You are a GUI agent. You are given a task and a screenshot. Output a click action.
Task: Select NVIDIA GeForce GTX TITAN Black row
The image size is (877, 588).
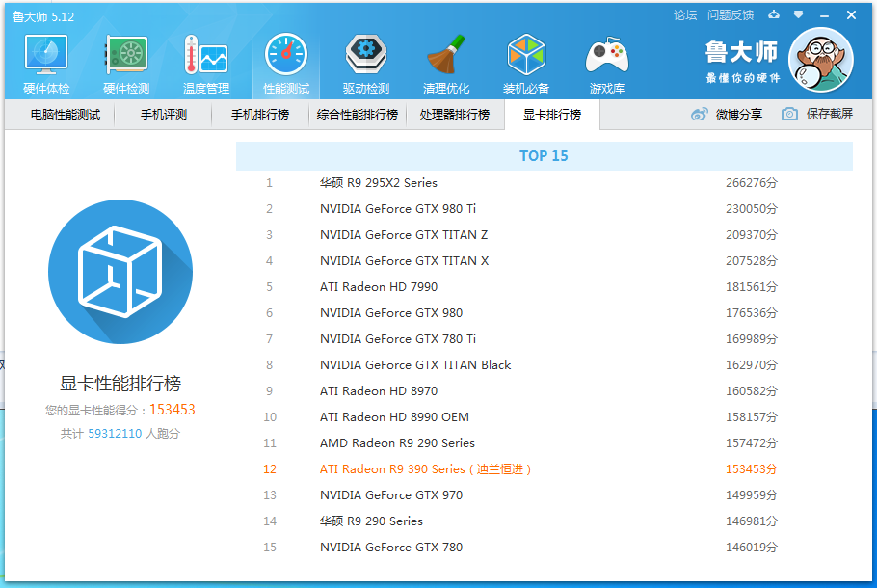click(545, 364)
